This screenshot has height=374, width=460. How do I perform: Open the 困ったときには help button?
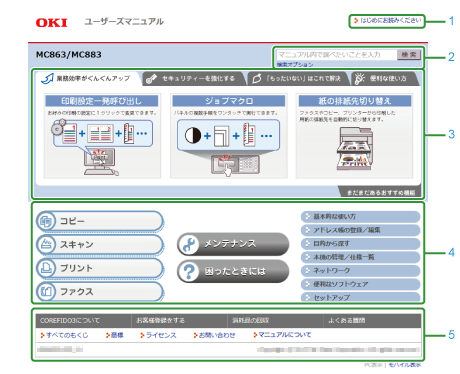233,271
